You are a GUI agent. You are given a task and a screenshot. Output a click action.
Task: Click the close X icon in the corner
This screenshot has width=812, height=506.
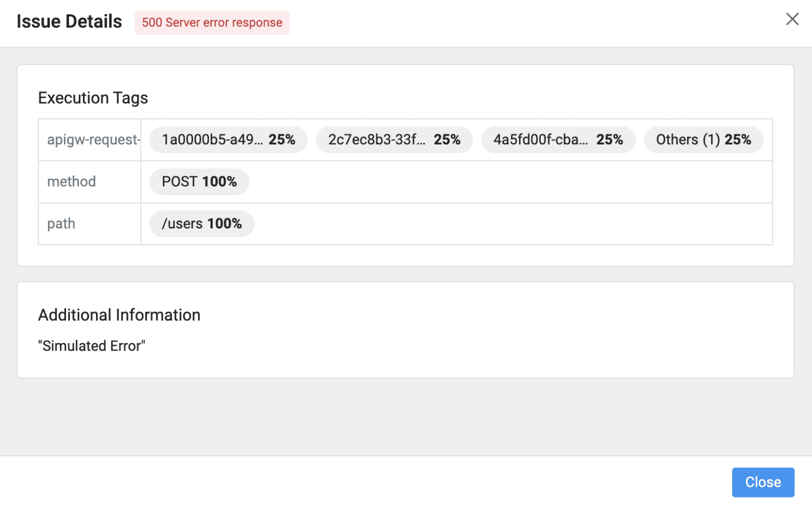coord(792,19)
